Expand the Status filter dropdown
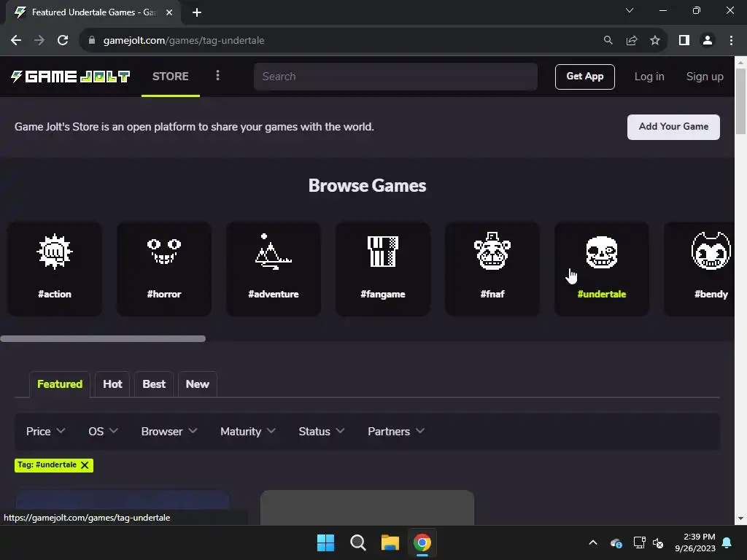 (x=321, y=432)
